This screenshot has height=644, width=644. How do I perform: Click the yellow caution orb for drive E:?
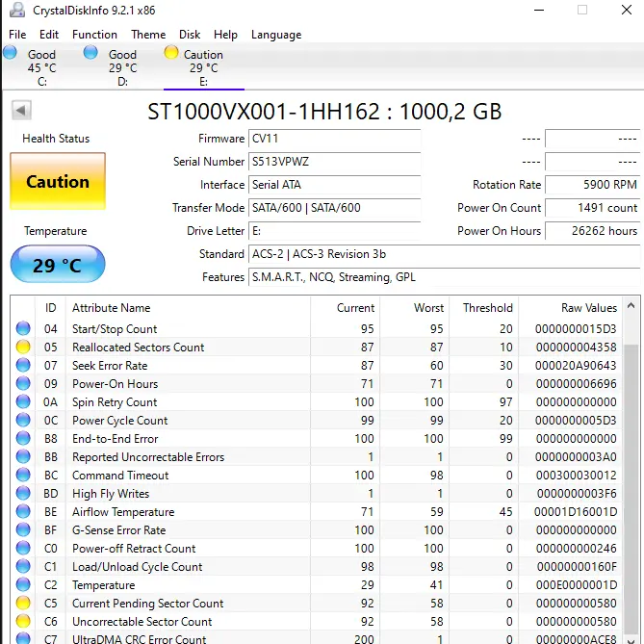(170, 53)
